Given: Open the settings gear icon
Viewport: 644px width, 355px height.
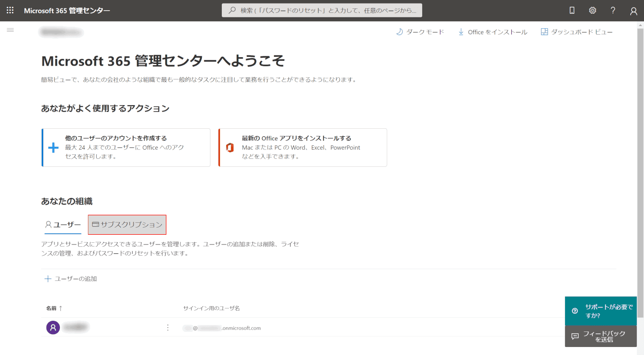Looking at the screenshot, I should pos(593,11).
